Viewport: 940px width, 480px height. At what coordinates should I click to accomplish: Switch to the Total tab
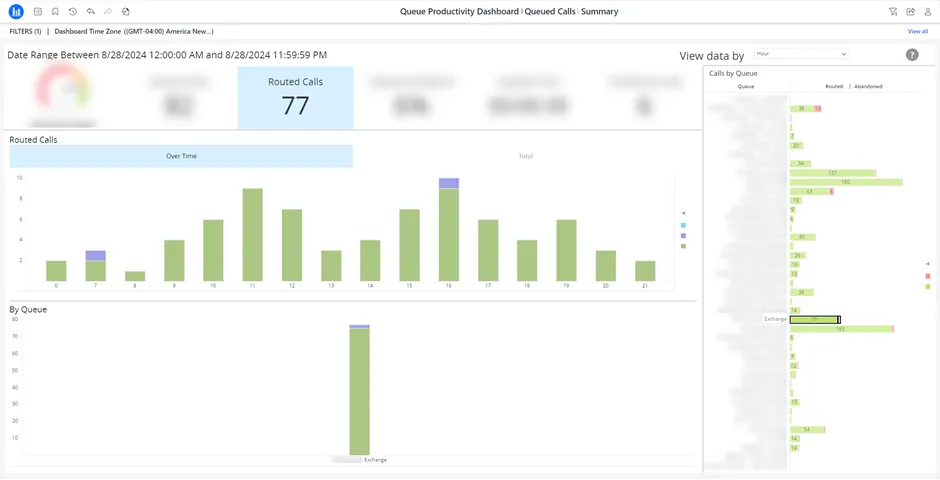[525, 156]
